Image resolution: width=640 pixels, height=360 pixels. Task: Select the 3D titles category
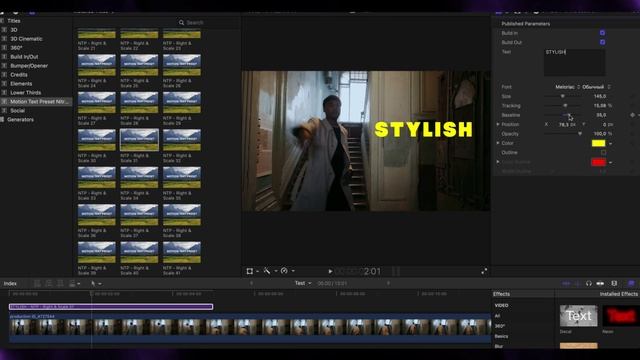(x=14, y=30)
